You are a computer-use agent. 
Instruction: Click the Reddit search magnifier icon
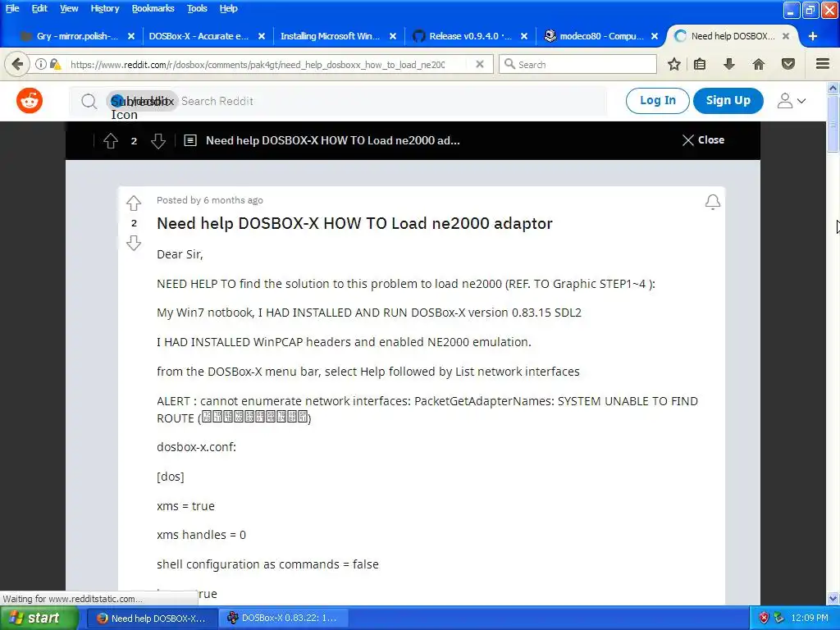(89, 101)
